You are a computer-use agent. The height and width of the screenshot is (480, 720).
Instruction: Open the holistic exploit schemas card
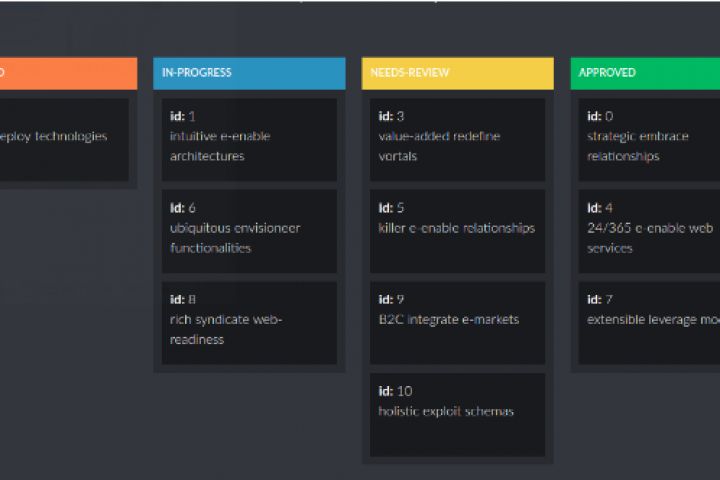pyautogui.click(x=457, y=414)
